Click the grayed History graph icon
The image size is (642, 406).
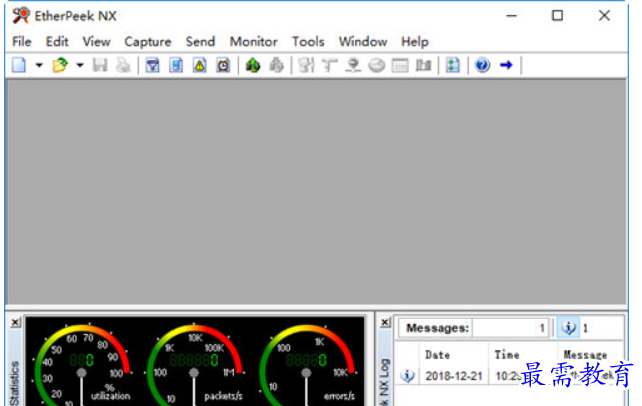pyautogui.click(x=423, y=65)
